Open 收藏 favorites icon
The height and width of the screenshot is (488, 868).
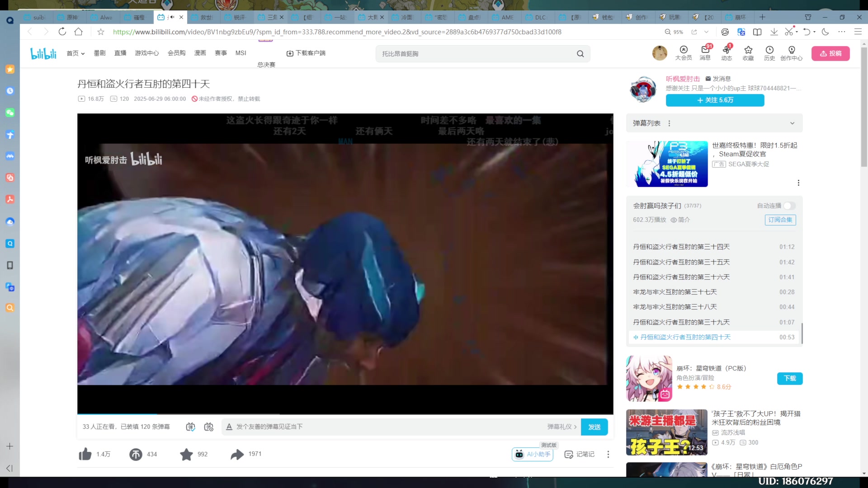click(748, 53)
